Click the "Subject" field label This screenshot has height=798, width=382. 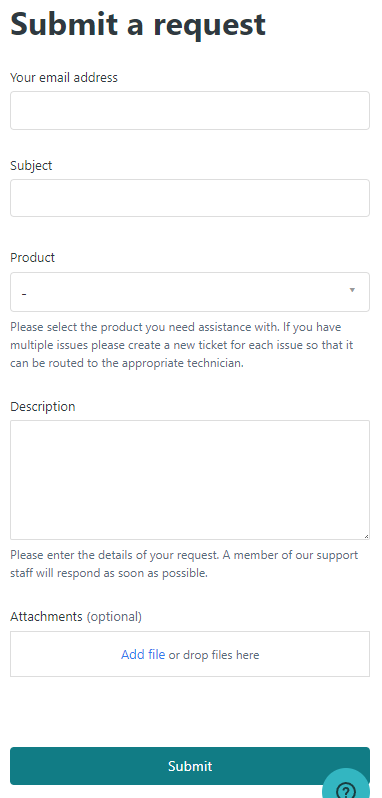pyautogui.click(x=31, y=165)
